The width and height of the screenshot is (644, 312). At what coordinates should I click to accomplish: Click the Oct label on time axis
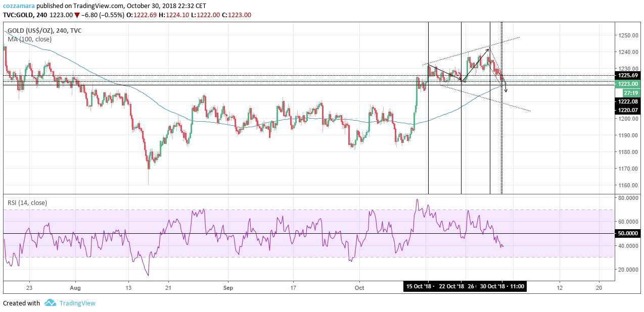click(359, 287)
